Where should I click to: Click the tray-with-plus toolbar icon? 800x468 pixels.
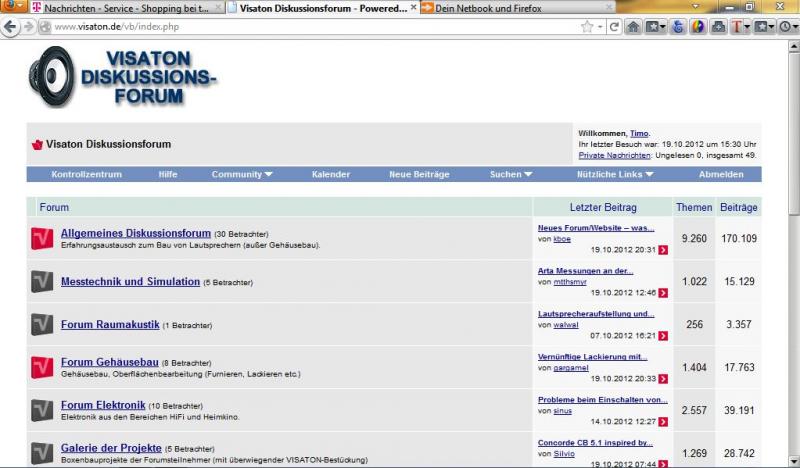click(x=718, y=27)
